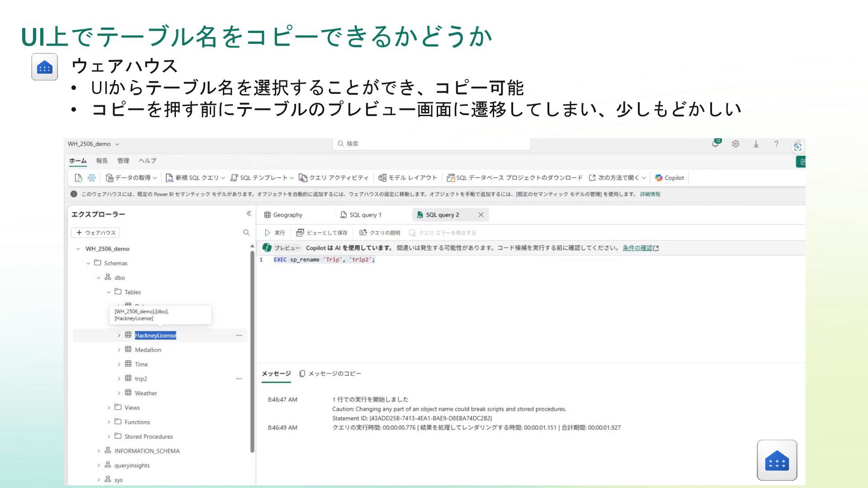Click クエリ エラーを修正する

point(443,233)
